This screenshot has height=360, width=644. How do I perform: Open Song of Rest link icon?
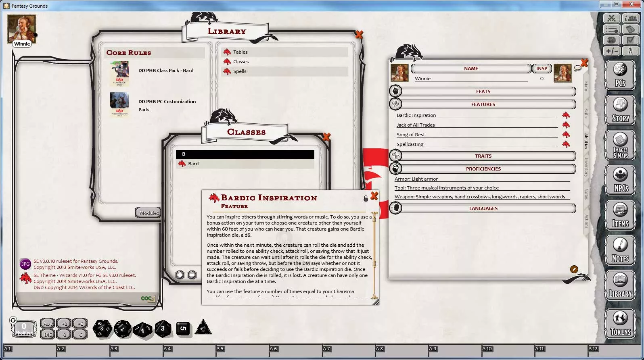(x=566, y=135)
